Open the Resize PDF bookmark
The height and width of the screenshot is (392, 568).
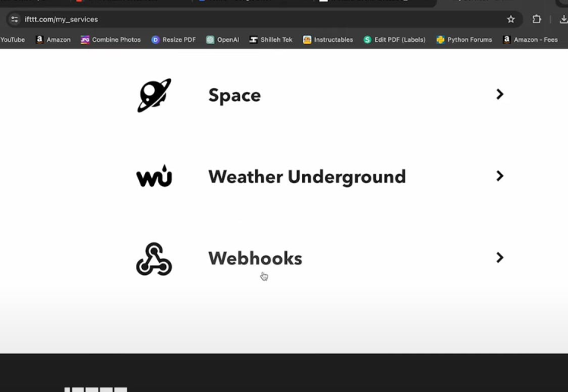[174, 40]
